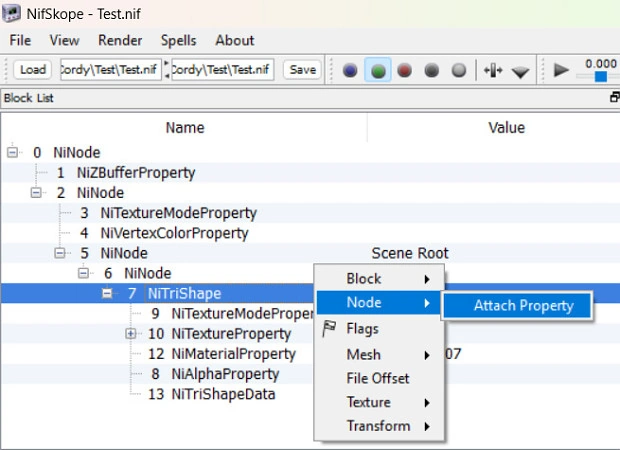Open the Texture submenu in context menu
Screen dimensions: 620x450
[379, 402]
